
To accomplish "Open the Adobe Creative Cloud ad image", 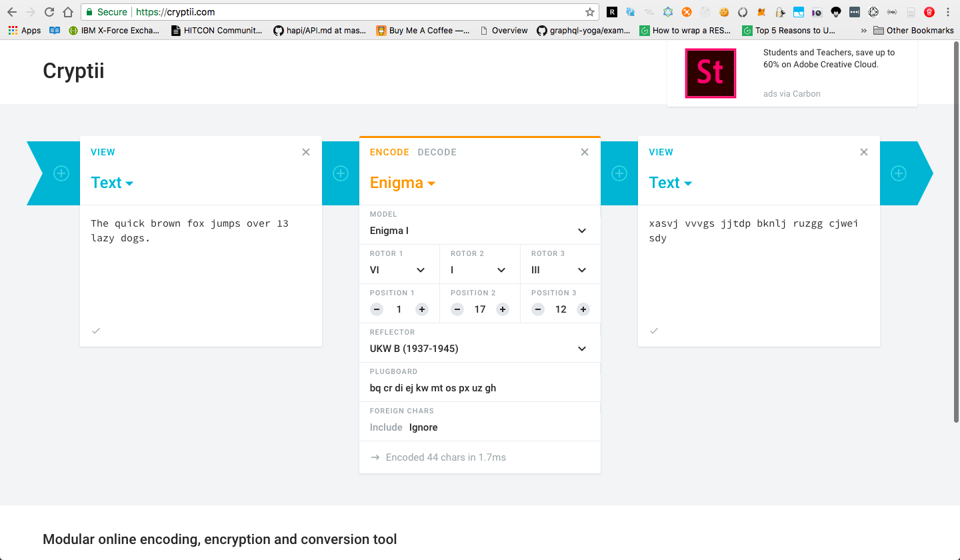I will pyautogui.click(x=711, y=73).
